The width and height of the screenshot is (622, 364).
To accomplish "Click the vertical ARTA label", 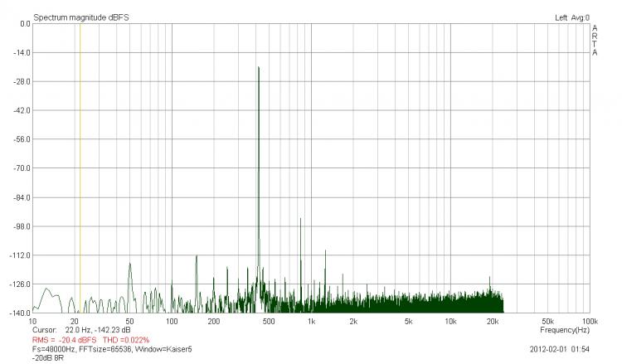I will 595,40.
